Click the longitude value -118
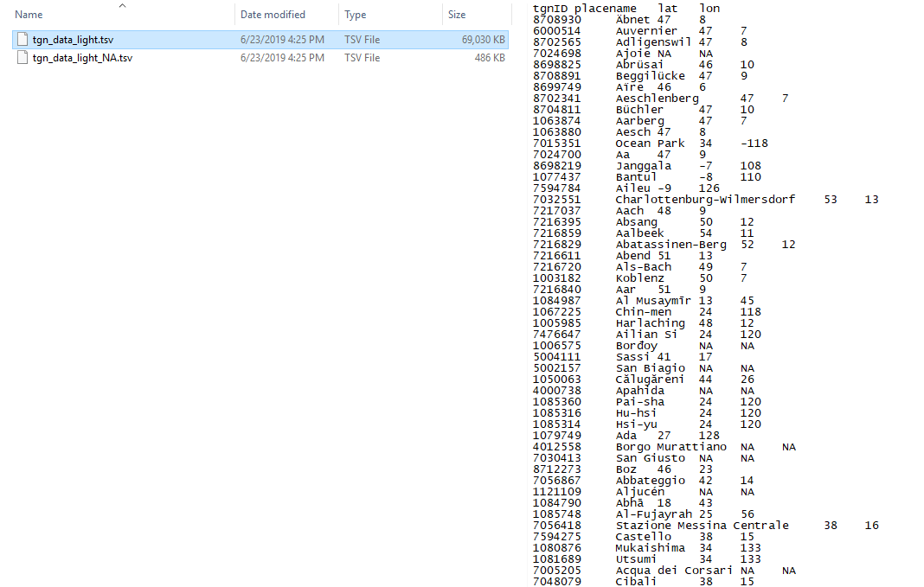The height and width of the screenshot is (587, 924). [754, 143]
